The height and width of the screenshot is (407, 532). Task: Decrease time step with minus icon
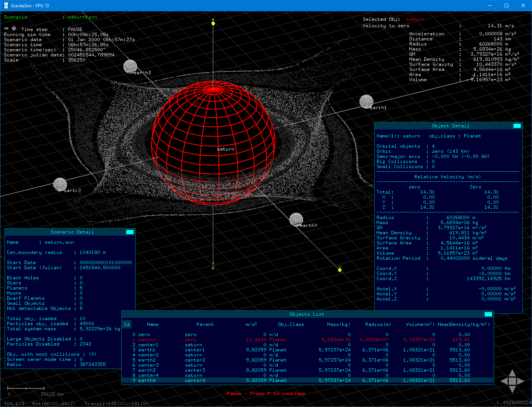click(x=6, y=28)
